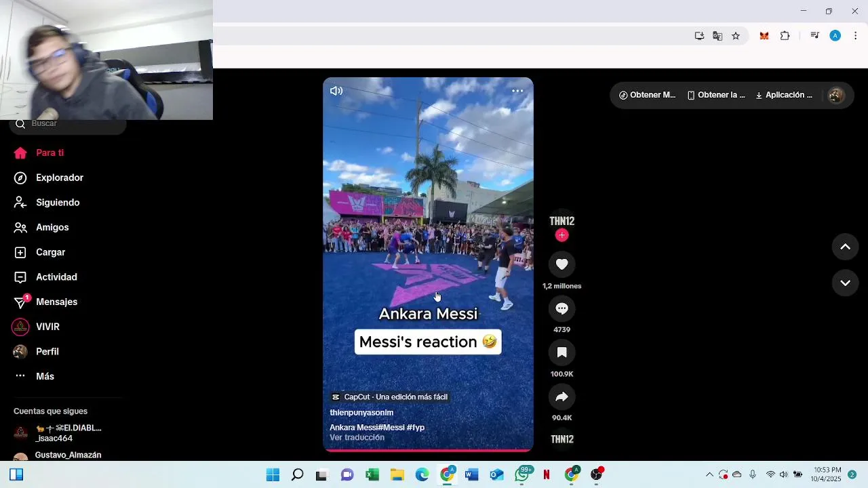Open clock showing 10:53 PM
The width and height of the screenshot is (868, 488).
pyautogui.click(x=826, y=474)
